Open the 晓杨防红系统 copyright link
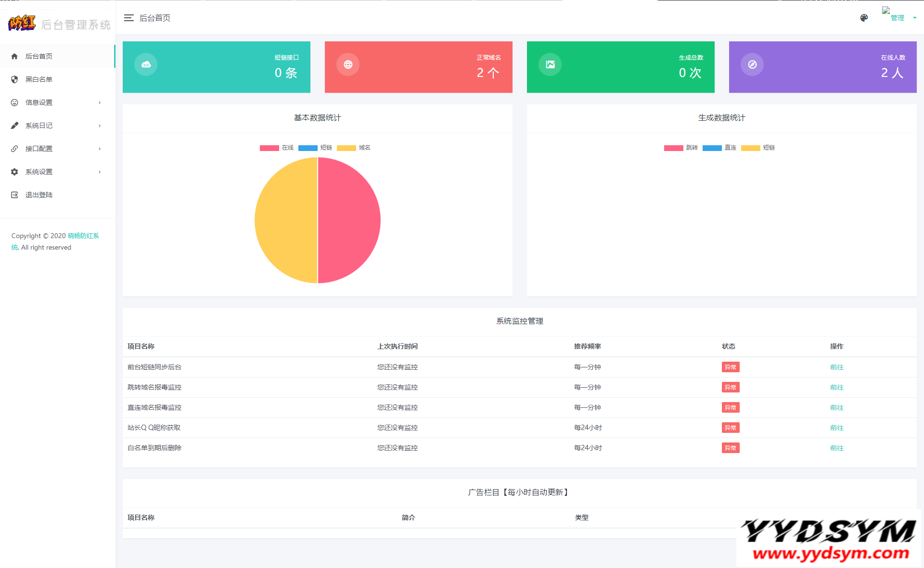Screen dimensions: 924x568 pos(83,236)
